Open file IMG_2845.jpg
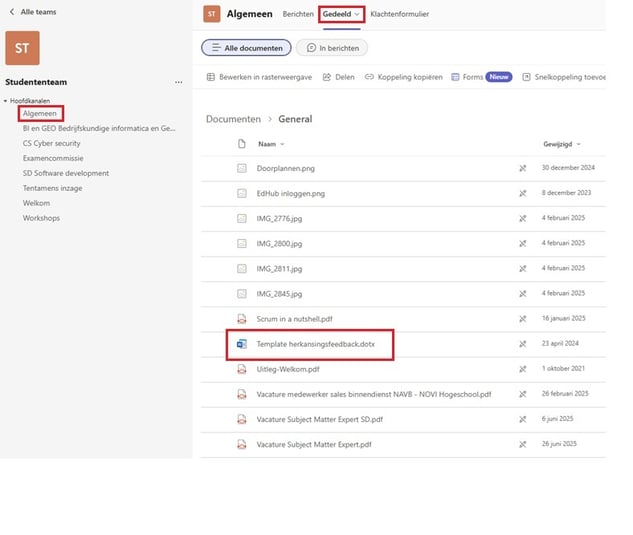Screen dimensions: 633x535 tap(279, 294)
